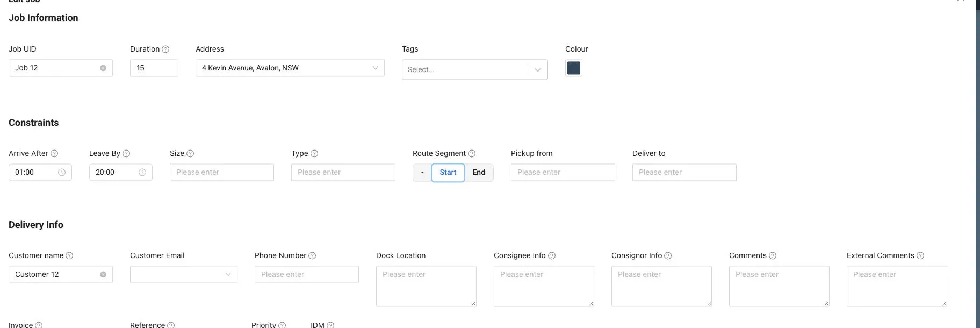
Task: Click the Size help icon
Action: pos(190,153)
